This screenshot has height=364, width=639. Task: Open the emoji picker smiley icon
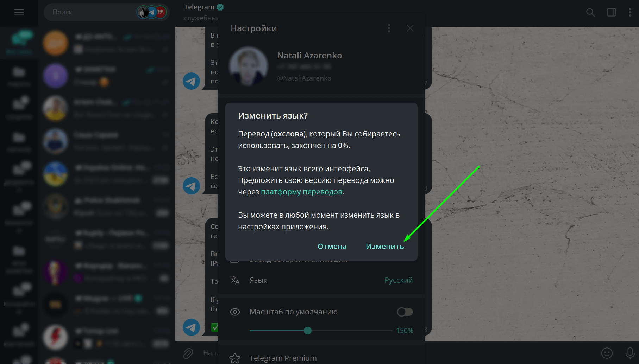click(607, 353)
